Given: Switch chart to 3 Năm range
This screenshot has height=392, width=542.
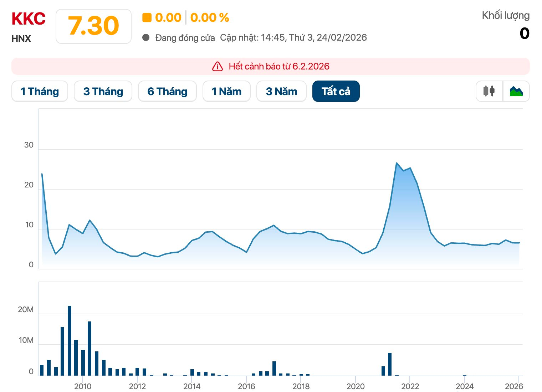Looking at the screenshot, I should (x=281, y=91).
